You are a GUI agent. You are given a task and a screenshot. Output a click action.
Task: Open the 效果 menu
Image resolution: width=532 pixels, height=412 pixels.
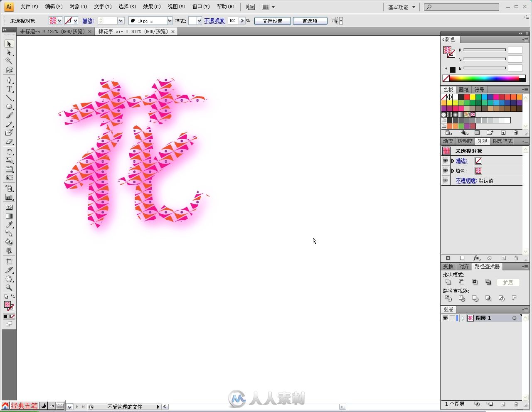coord(152,7)
